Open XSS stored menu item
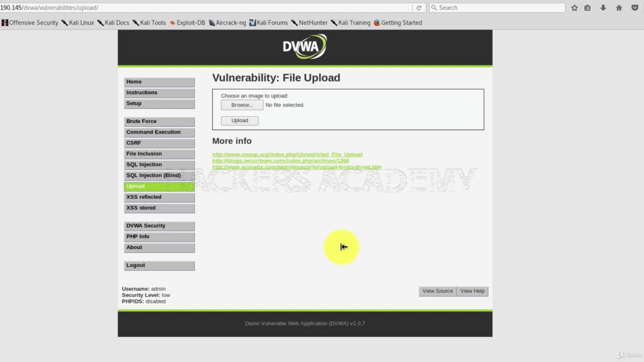This screenshot has height=362, width=644. 159,208
